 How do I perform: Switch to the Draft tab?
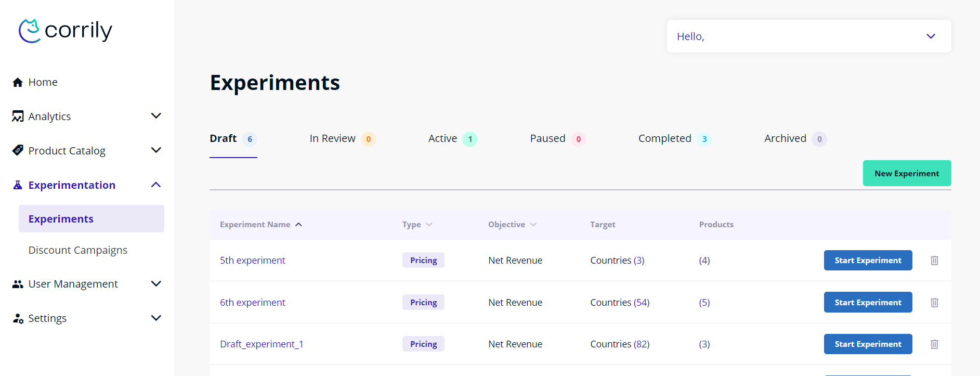tap(233, 139)
